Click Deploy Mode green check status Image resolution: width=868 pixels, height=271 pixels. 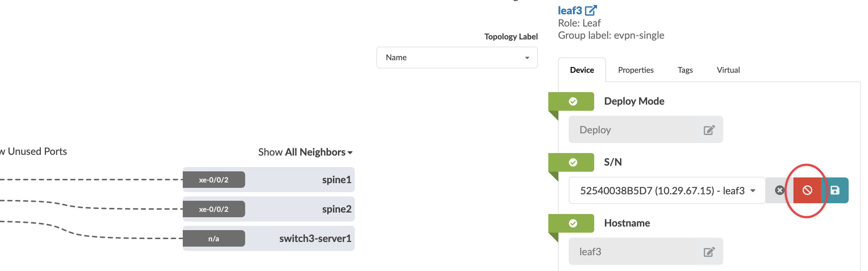[x=573, y=101]
